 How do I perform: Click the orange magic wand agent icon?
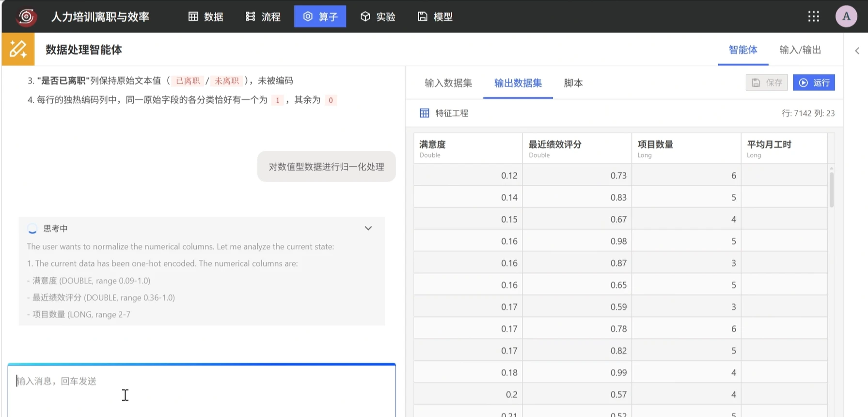coord(18,49)
